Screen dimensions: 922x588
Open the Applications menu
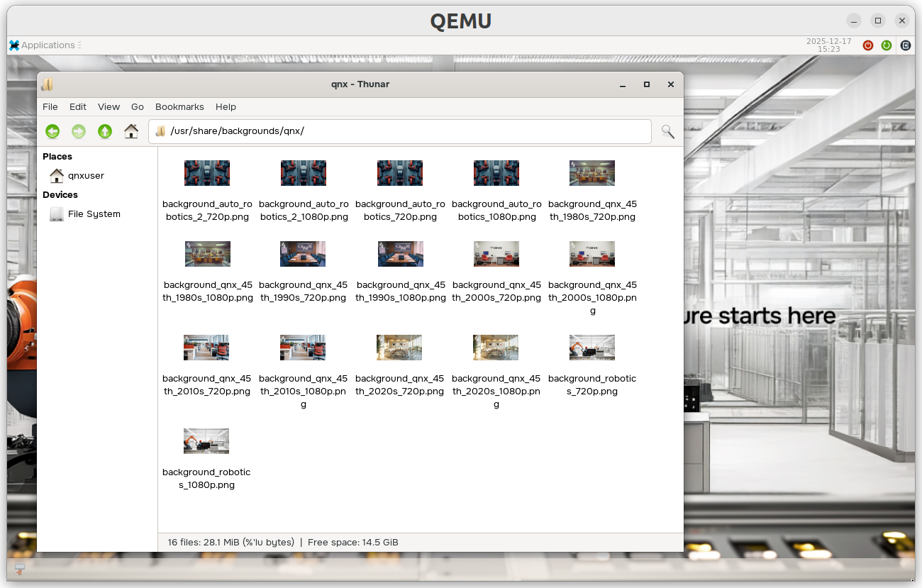pyautogui.click(x=43, y=45)
